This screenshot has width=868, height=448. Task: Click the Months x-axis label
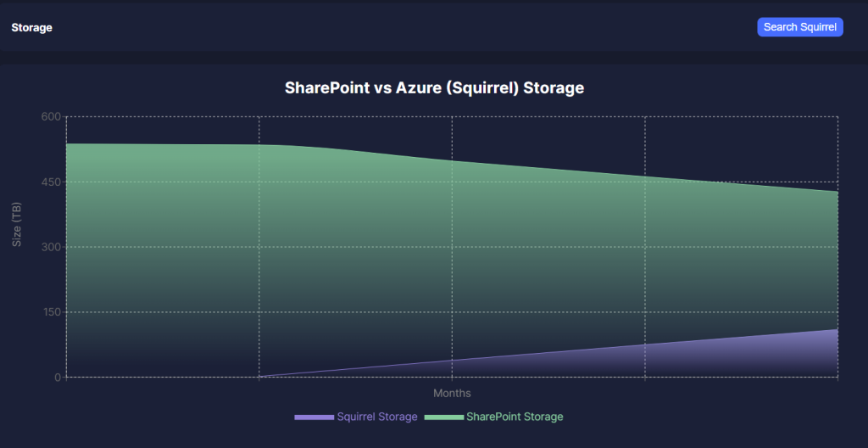point(453,393)
